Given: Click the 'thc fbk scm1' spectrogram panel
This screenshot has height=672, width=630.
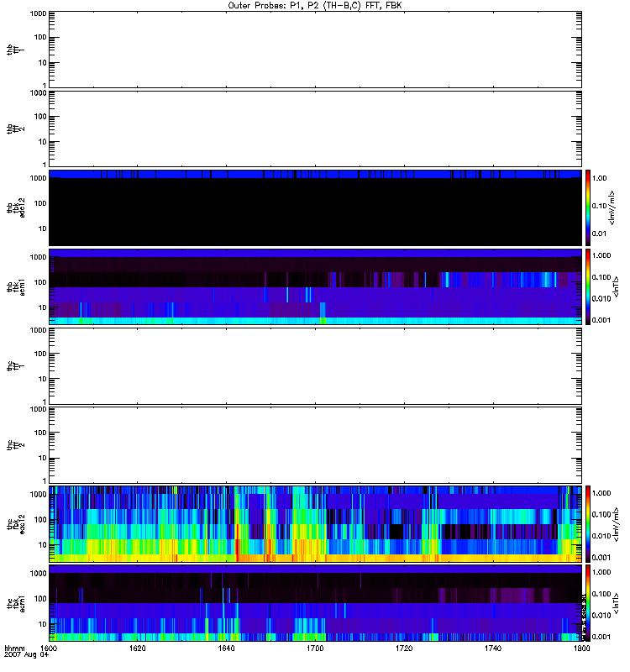Looking at the screenshot, I should click(315, 603).
